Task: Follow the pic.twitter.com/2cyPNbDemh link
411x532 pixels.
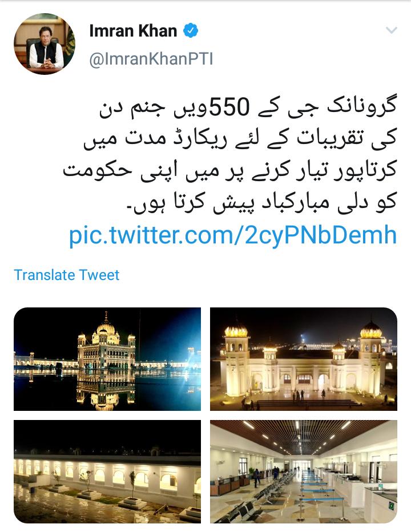Action: [x=233, y=235]
